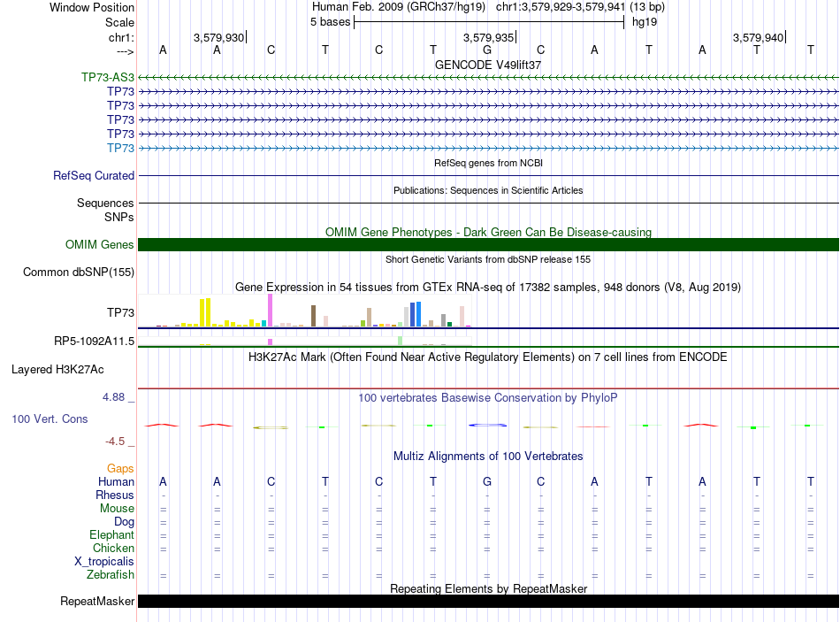Click the '5 bases' scale bar label
Screen dimensions: 840x622
point(330,22)
